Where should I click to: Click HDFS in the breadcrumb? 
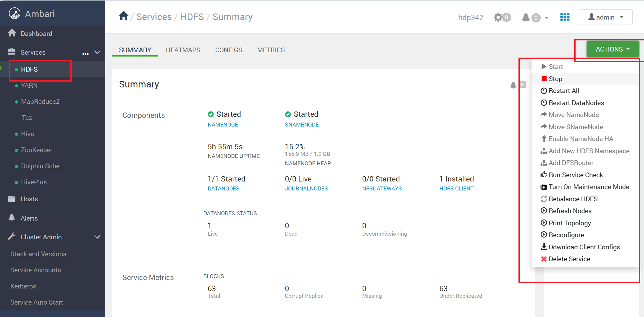pyautogui.click(x=192, y=17)
